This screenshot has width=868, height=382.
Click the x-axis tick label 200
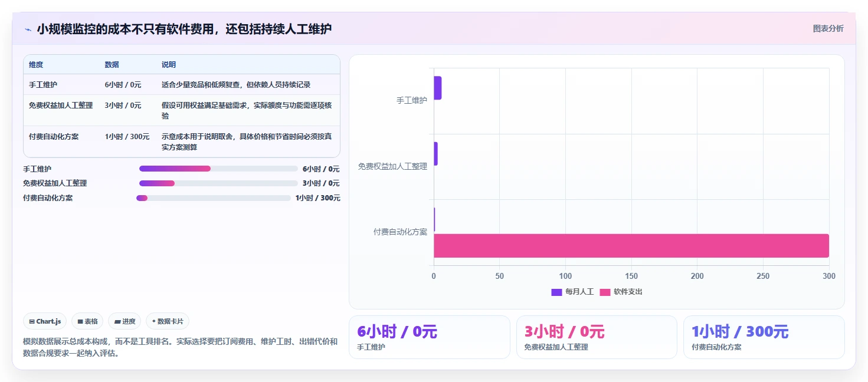pos(697,276)
